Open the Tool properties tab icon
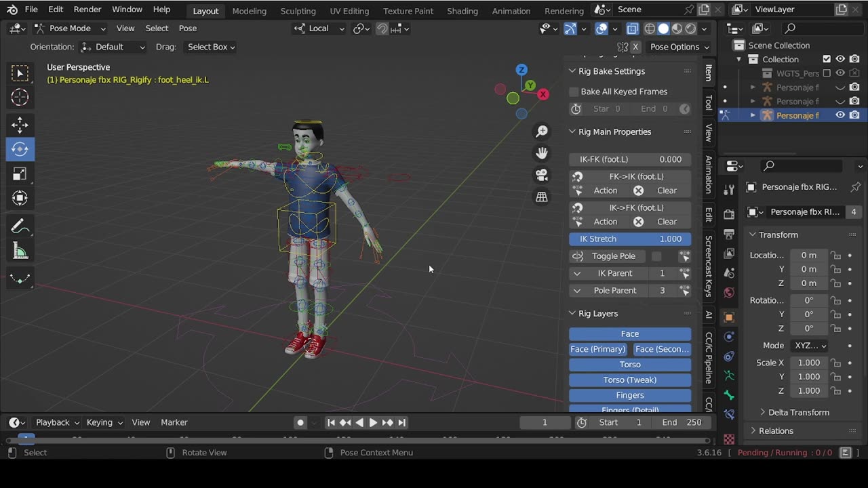 point(729,190)
